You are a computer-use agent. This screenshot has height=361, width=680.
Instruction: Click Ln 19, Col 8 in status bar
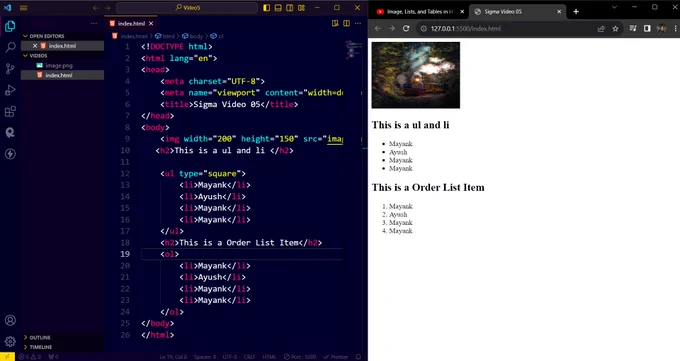(x=173, y=357)
